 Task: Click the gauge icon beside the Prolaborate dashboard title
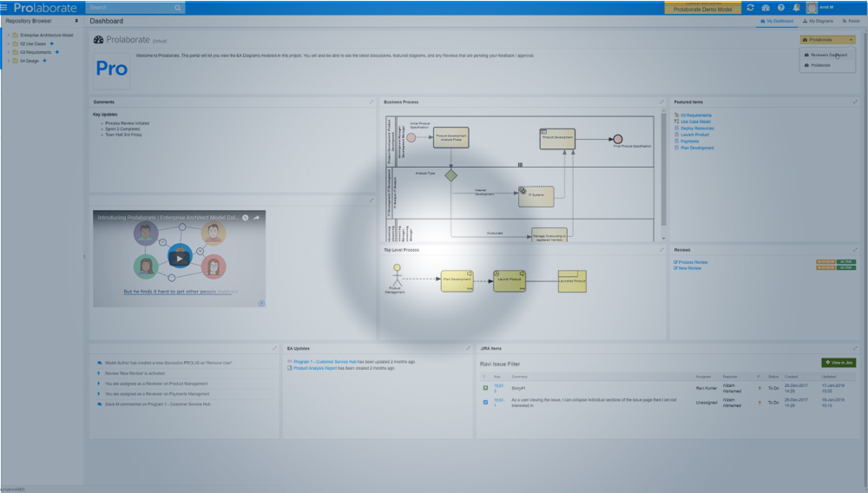(x=99, y=40)
